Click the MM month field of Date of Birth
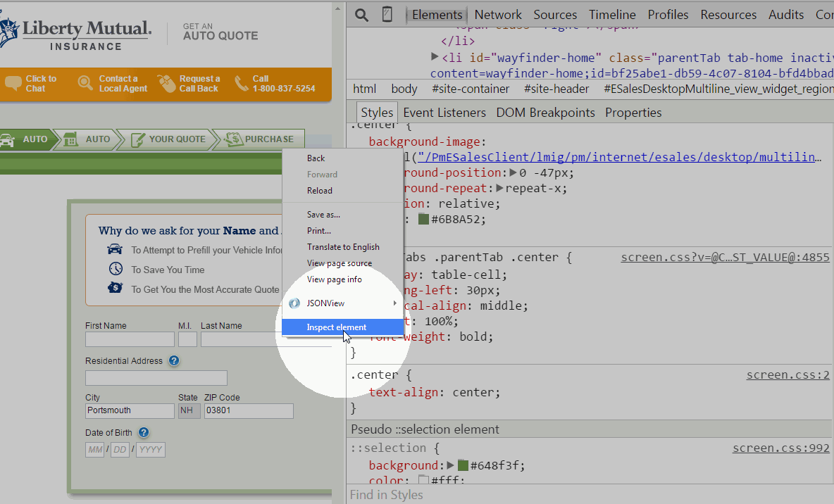The width and height of the screenshot is (834, 504). pos(94,450)
